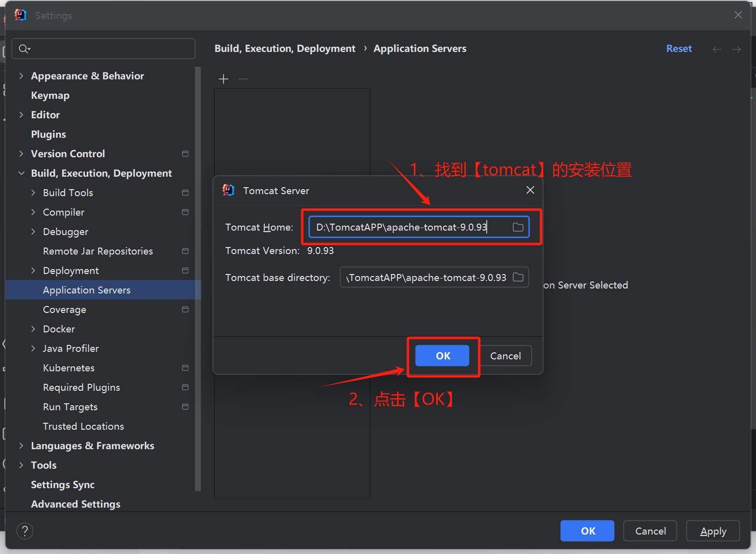The image size is (756, 554).
Task: Expand the Java Profiler node
Action: pos(33,348)
